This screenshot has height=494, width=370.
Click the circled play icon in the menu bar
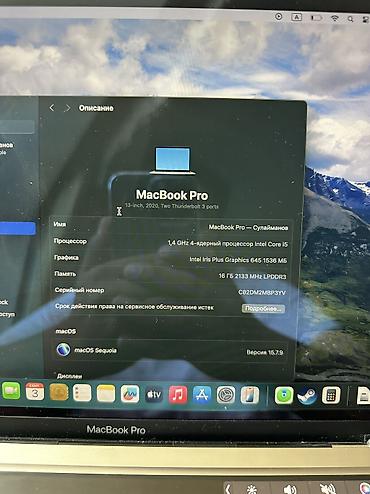tap(279, 16)
